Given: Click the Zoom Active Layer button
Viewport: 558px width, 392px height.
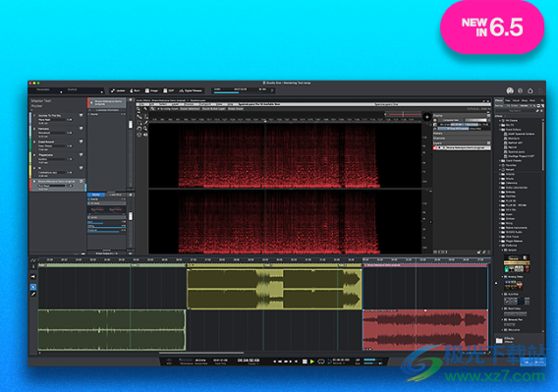Looking at the screenshot, I should click(x=213, y=109).
